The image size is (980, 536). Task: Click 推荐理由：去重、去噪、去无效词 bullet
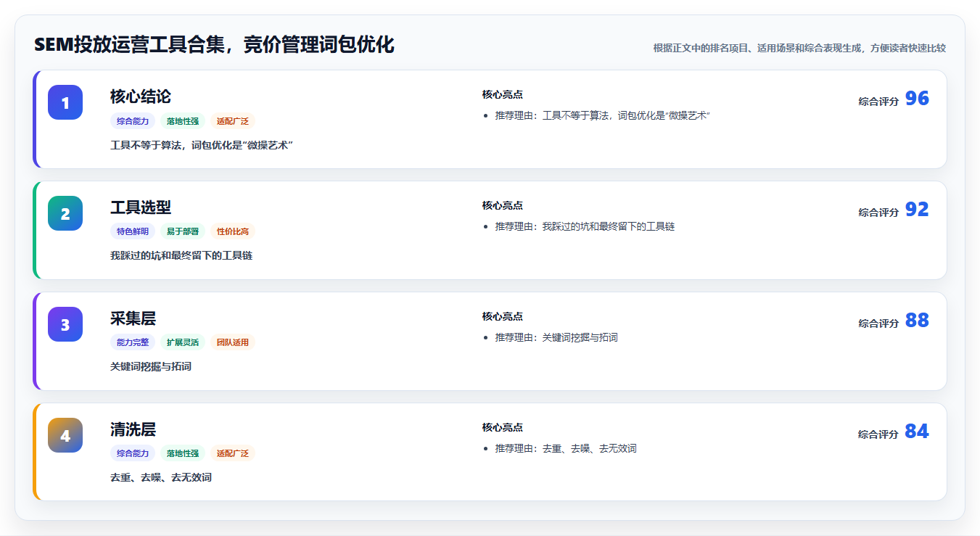tap(567, 449)
